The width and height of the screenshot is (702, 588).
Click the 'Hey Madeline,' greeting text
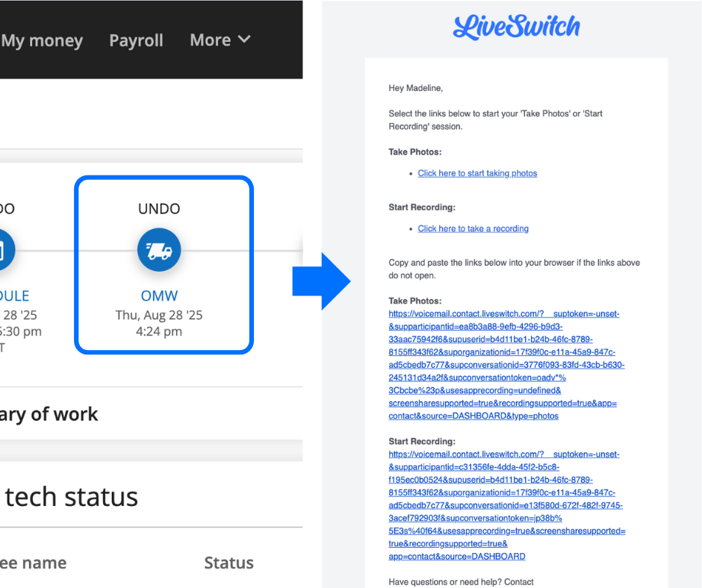[415, 88]
